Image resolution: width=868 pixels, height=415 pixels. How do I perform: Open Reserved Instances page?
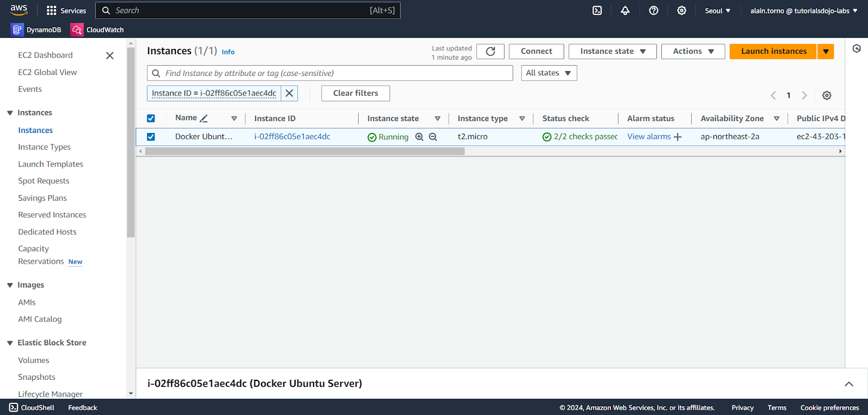point(52,215)
